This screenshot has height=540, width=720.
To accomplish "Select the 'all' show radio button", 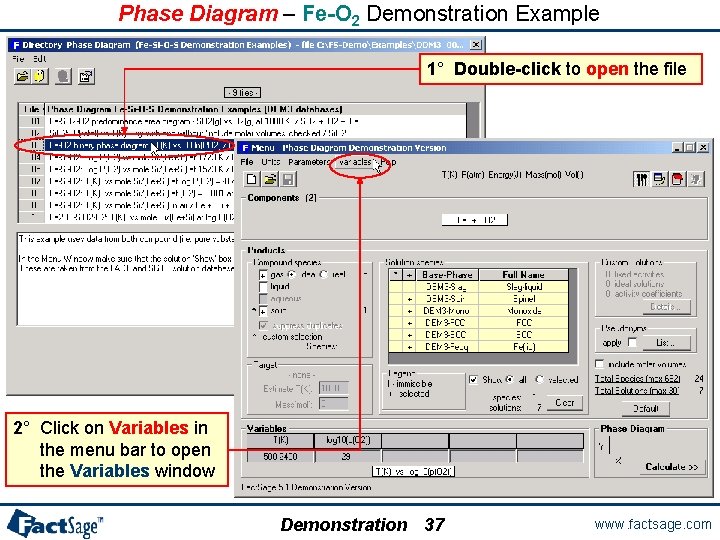I will (509, 380).
